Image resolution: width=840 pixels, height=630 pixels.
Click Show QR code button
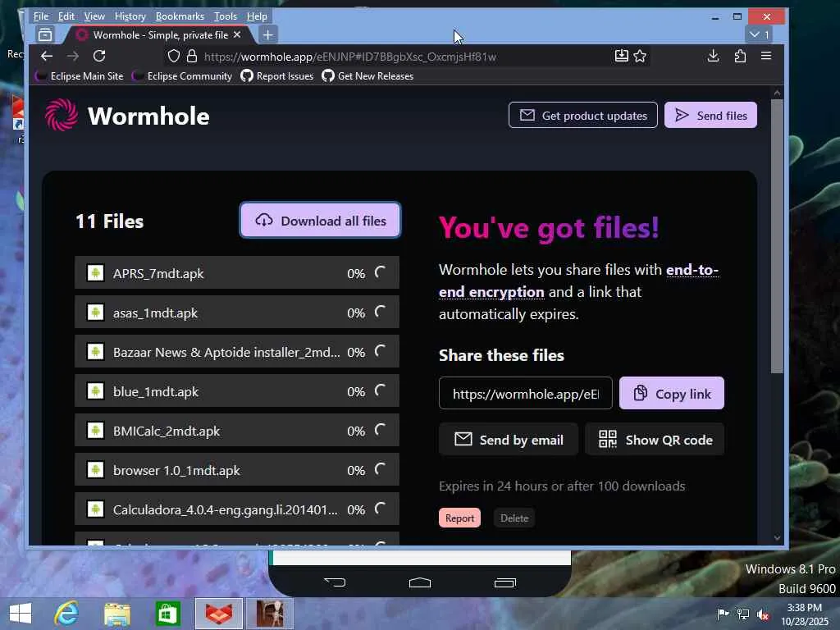[x=655, y=440]
